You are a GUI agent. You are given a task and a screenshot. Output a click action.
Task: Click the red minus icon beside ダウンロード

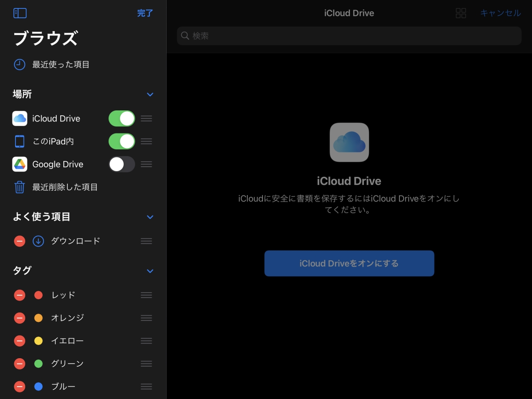[20, 241]
